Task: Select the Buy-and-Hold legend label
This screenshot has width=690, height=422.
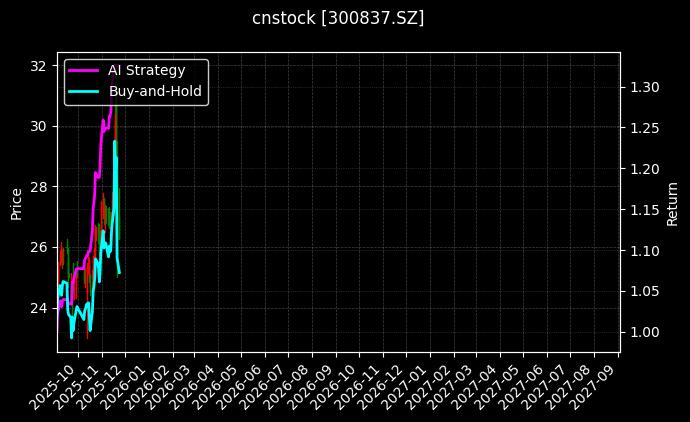Action: coord(155,91)
